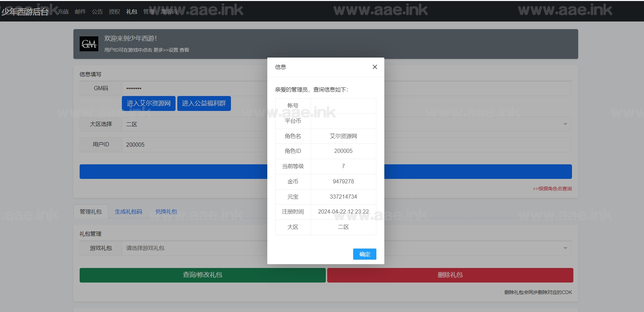The height and width of the screenshot is (312, 644).
Task: Click the 欢迎来到少年西游! banner heading
Action: [x=131, y=38]
